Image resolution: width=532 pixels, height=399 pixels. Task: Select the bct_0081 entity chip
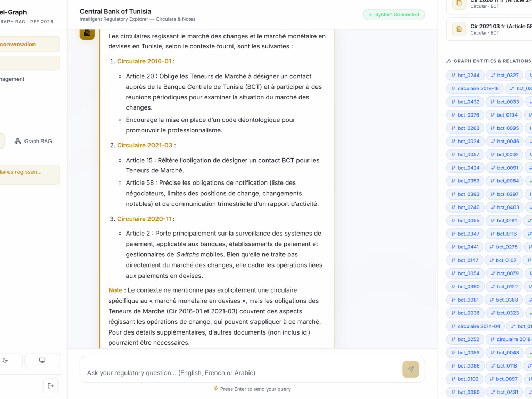(x=465, y=300)
